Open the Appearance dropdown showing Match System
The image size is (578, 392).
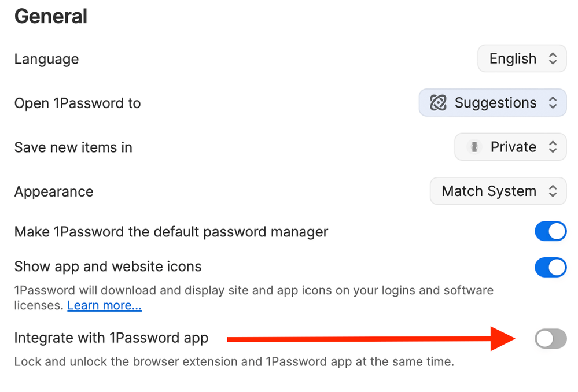[x=498, y=191]
